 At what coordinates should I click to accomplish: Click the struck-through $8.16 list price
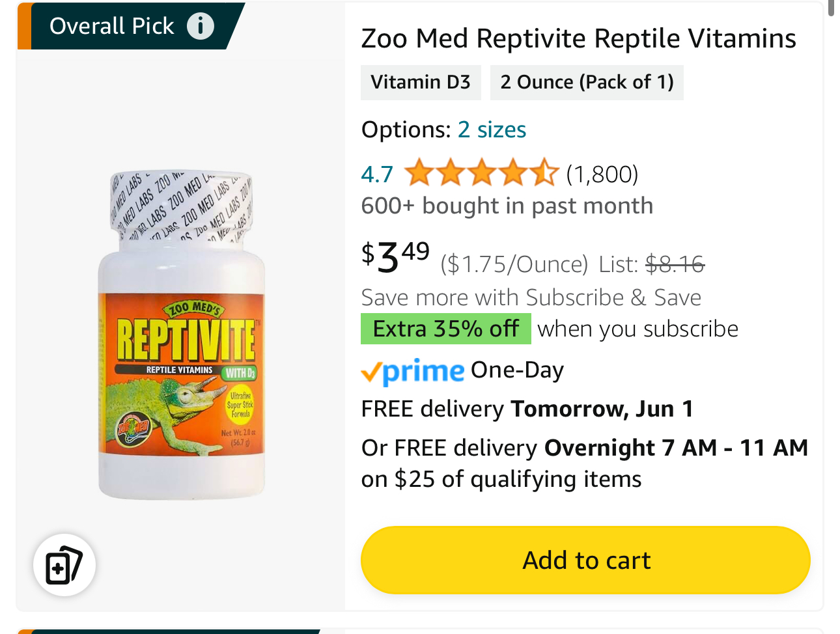(x=675, y=264)
